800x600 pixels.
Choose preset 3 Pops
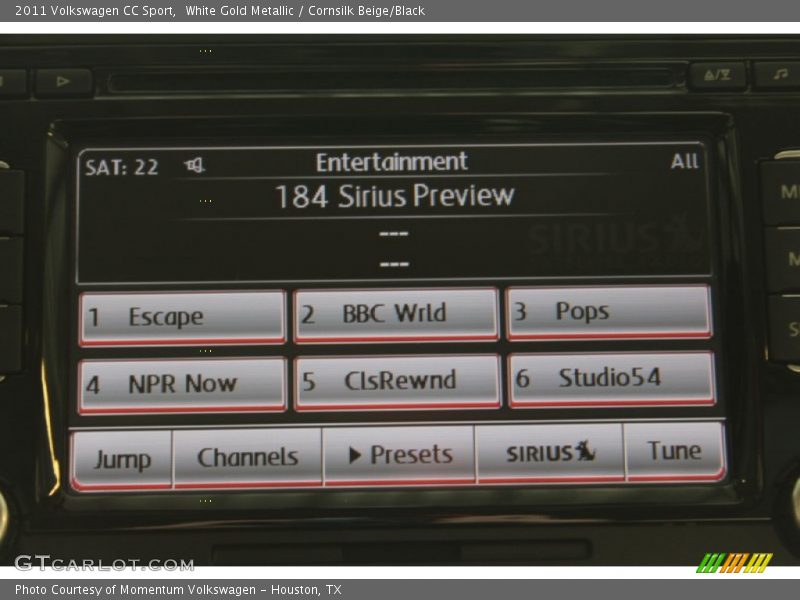[x=608, y=312]
